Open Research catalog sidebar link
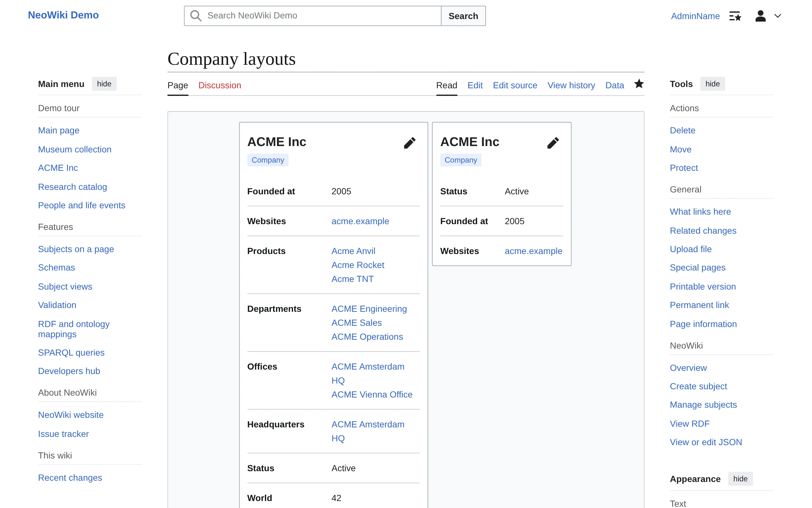The height and width of the screenshot is (508, 812). pos(72,187)
